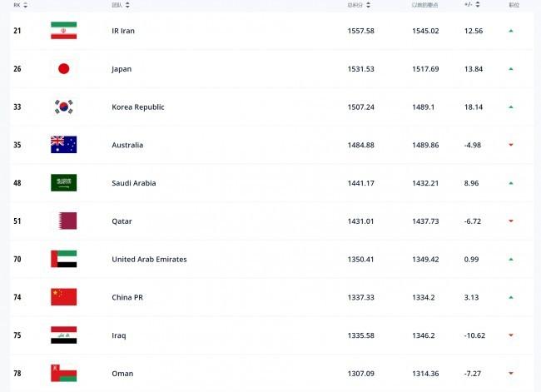This screenshot has height=392, width=541.
Task: Click Australia's red down-rank arrow
Action: pyautogui.click(x=511, y=145)
